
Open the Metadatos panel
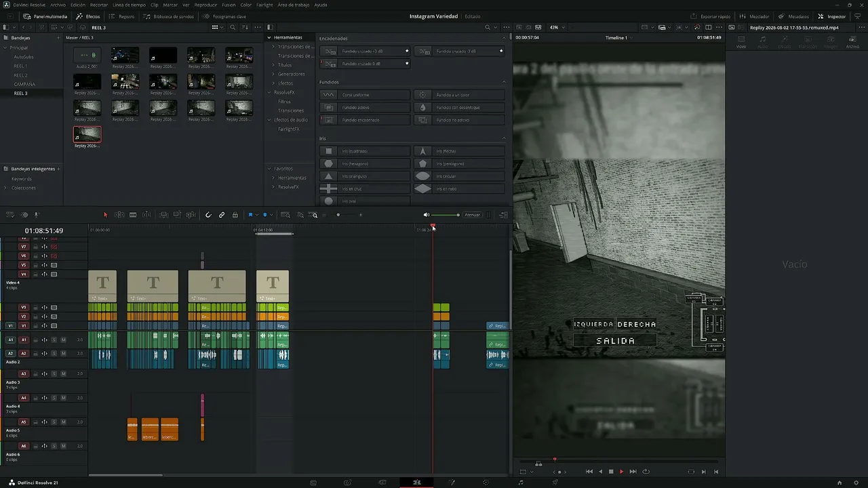794,16
